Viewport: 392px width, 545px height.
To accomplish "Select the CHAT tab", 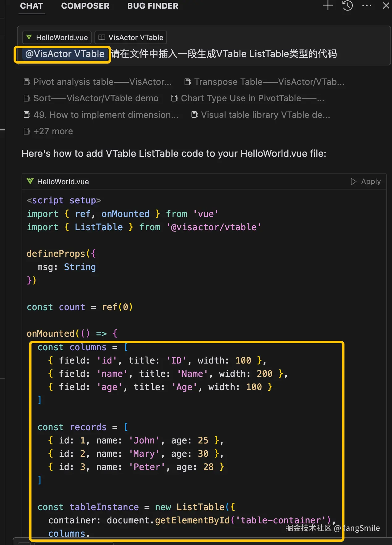I will point(31,6).
